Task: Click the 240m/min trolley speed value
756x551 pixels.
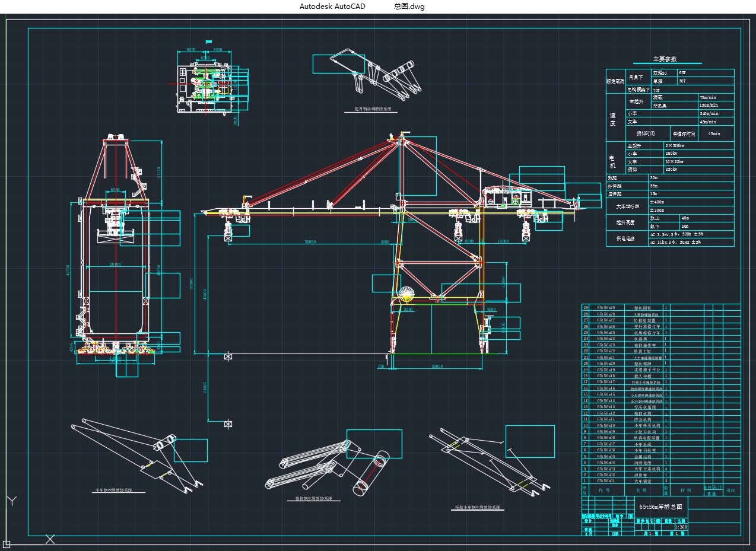Action: coord(709,113)
